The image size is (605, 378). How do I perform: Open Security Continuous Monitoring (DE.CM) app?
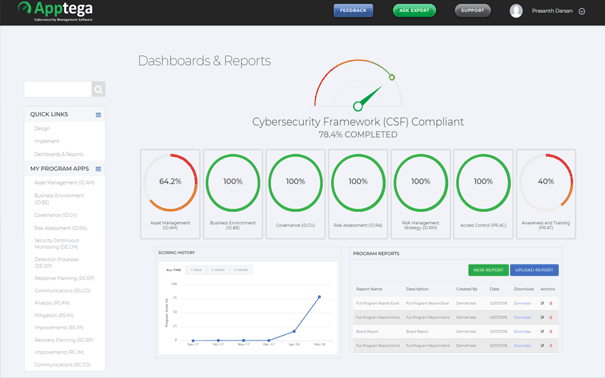(57, 244)
